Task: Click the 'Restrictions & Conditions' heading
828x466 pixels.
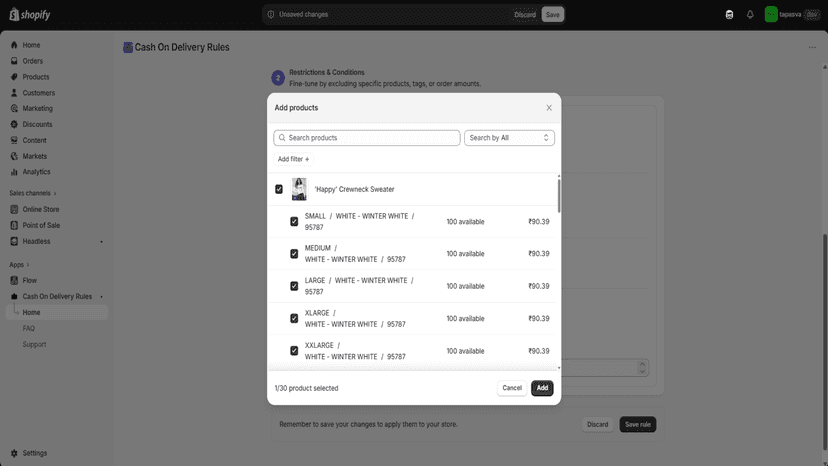Action: tap(327, 72)
